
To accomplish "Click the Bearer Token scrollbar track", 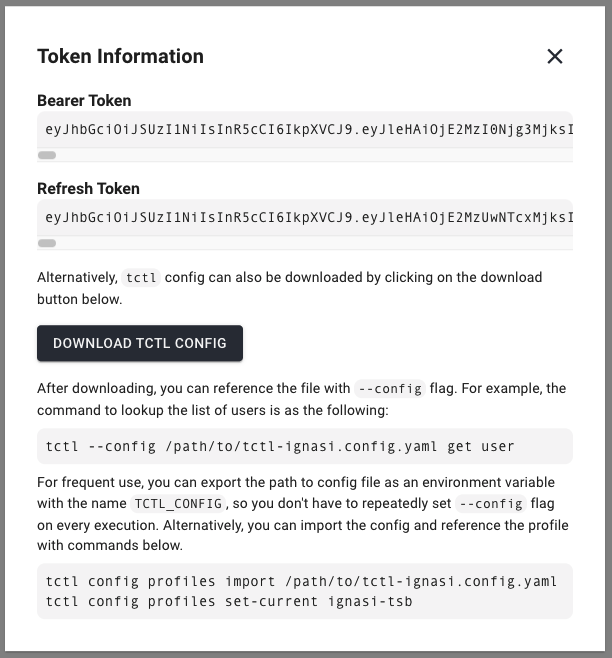I will (x=305, y=155).
